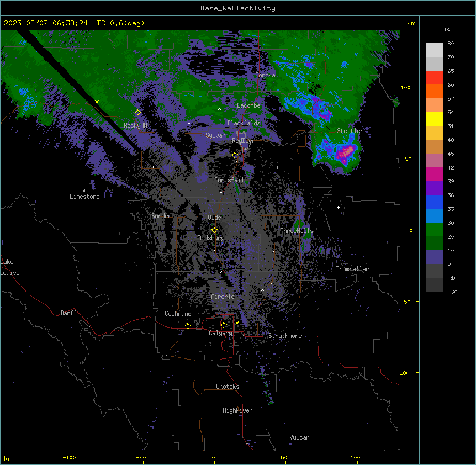
Task: Click the Limestone label
Action: (84, 197)
